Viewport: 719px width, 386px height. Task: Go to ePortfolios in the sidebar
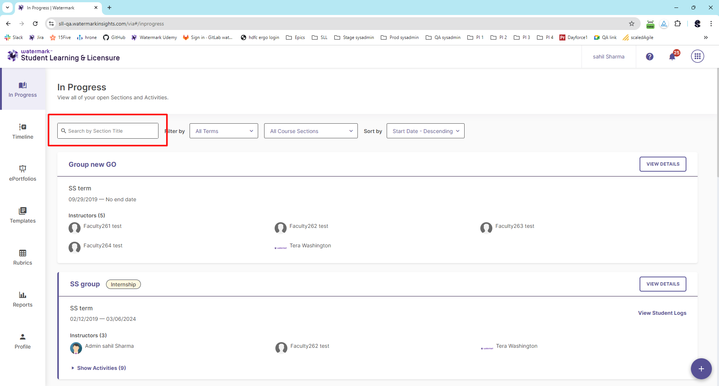22,173
